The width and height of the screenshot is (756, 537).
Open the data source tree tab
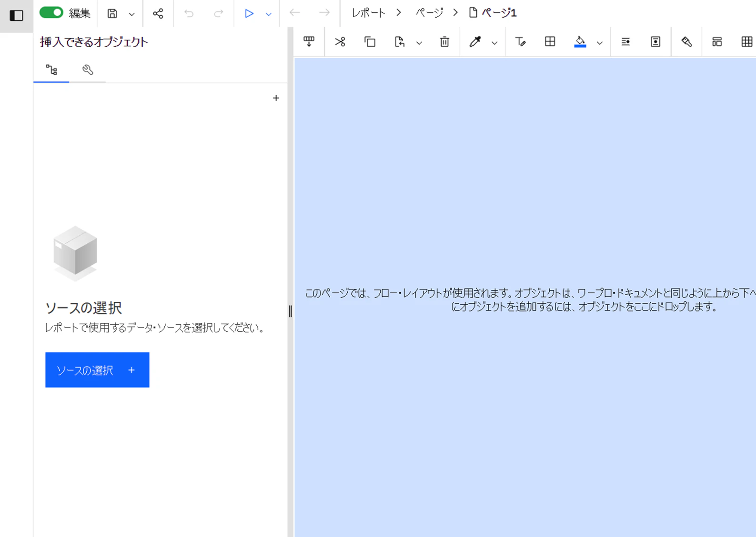[51, 70]
